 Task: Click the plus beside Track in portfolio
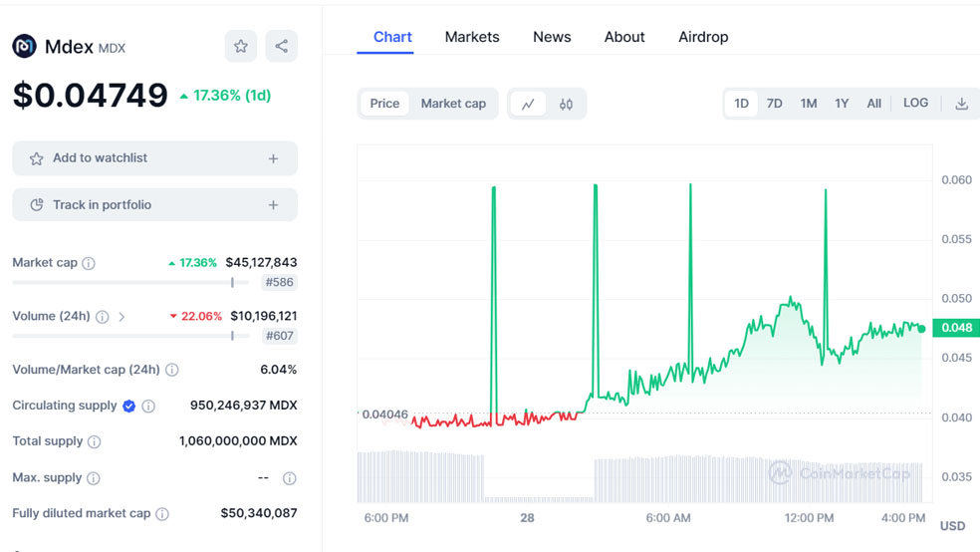[x=273, y=205]
